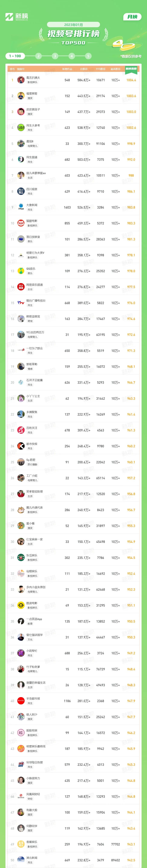
Task: Open 毒舌扒姨太 account avatar
Action: (x=21, y=80)
